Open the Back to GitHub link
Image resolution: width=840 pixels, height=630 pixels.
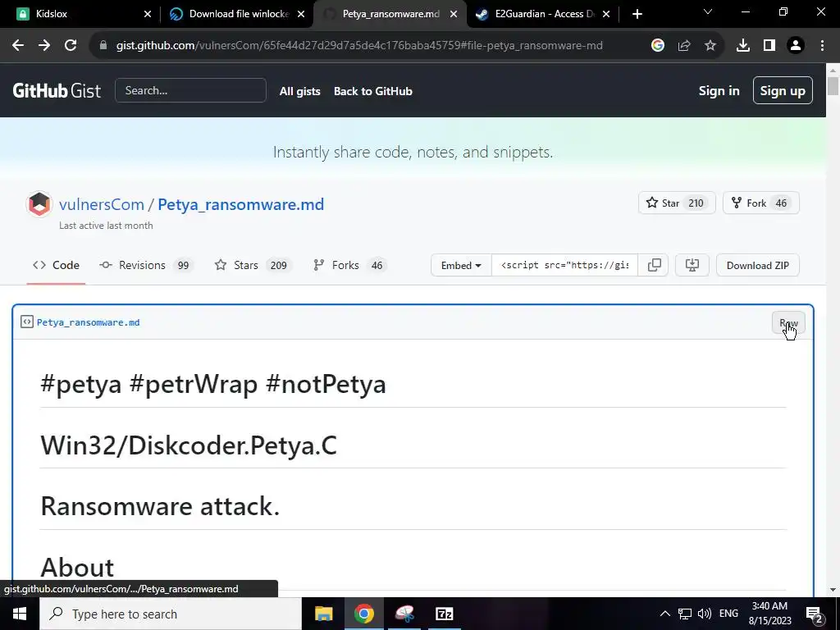(x=372, y=91)
